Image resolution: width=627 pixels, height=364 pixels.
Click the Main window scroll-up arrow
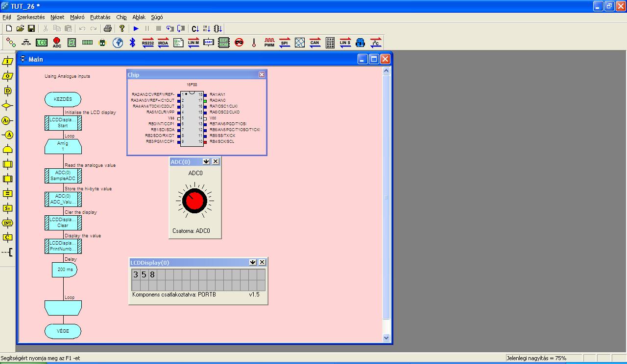pos(386,71)
